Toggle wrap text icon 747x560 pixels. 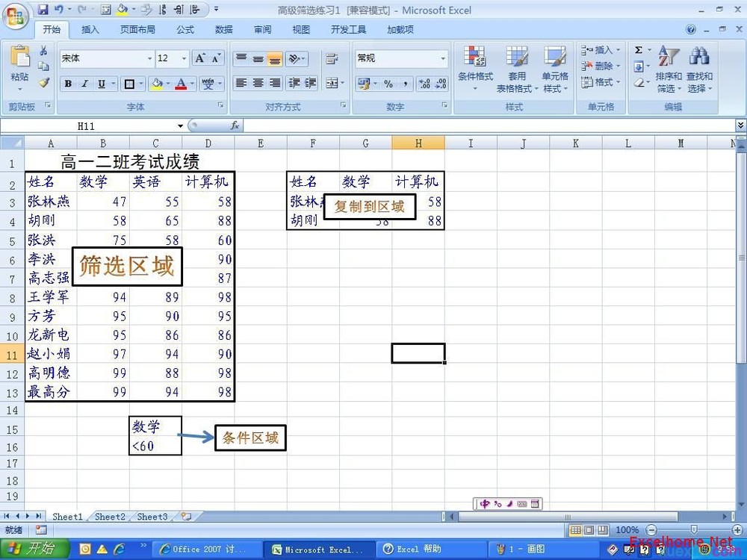[332, 58]
